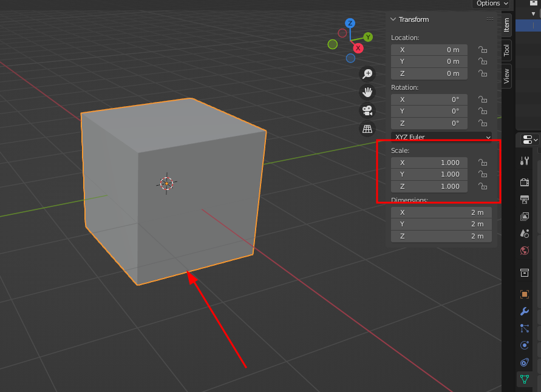Viewport: 541px width, 392px height.
Task: Open Render properties with camera icon
Action: pyautogui.click(x=524, y=181)
